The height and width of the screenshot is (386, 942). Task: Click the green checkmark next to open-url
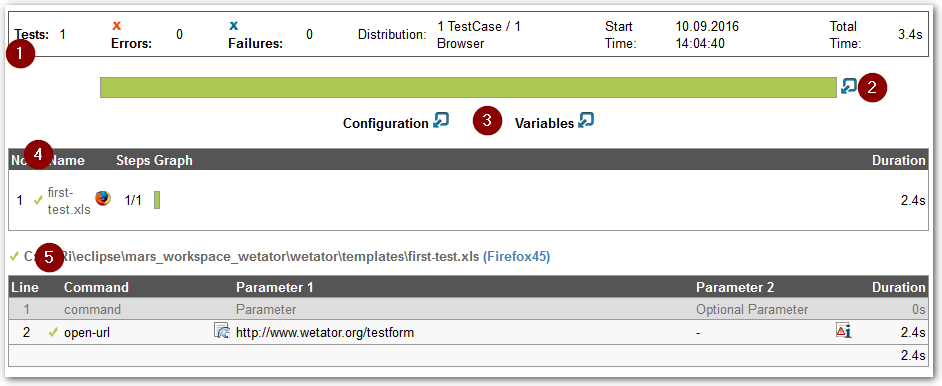(53, 332)
